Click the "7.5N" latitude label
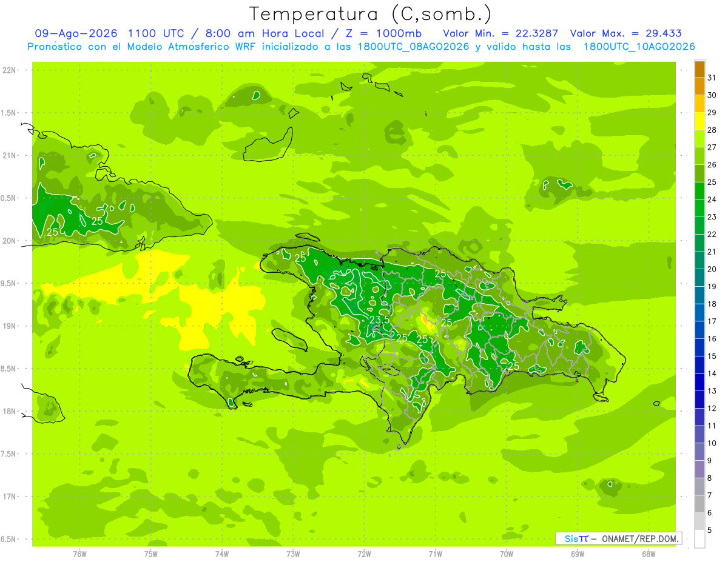This screenshot has width=728, height=562. (9, 454)
